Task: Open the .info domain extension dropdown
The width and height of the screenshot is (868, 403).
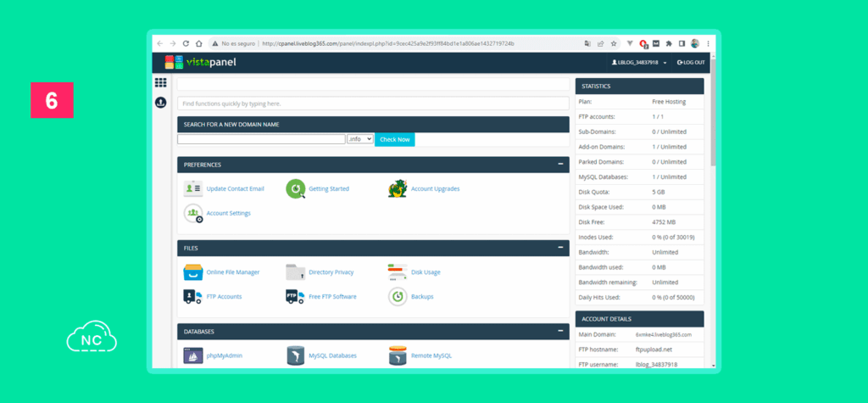Action: (x=360, y=139)
